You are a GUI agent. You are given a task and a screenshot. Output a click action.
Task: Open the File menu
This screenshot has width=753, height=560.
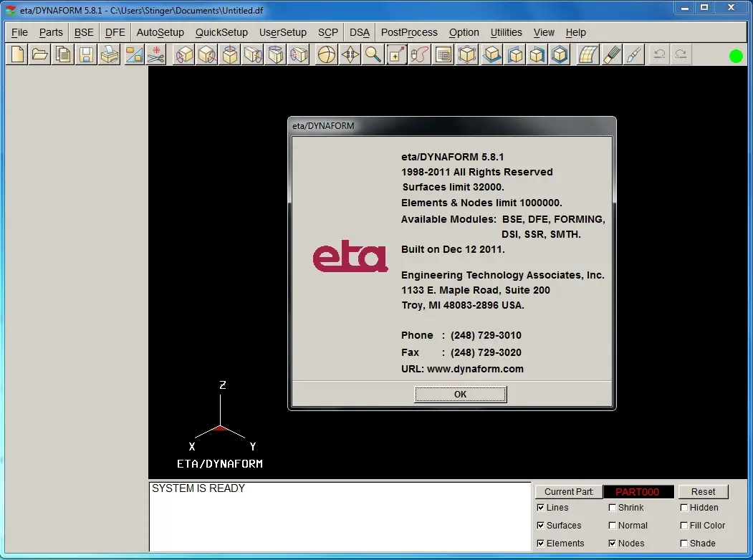click(x=19, y=32)
